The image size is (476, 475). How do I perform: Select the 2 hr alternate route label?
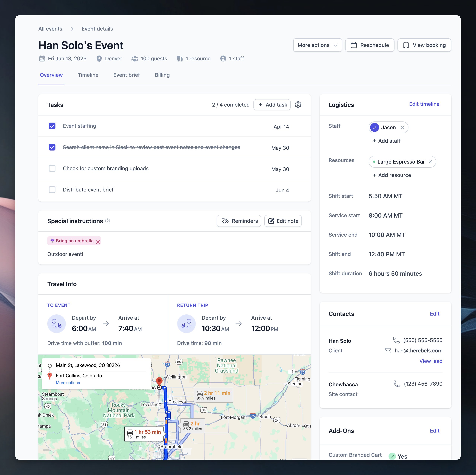tap(193, 425)
